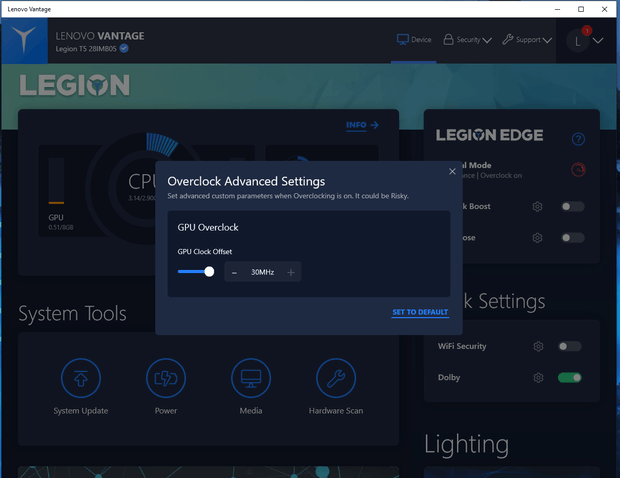Image resolution: width=620 pixels, height=478 pixels.
Task: Increase GPU clock offset with plus
Action: (x=291, y=272)
